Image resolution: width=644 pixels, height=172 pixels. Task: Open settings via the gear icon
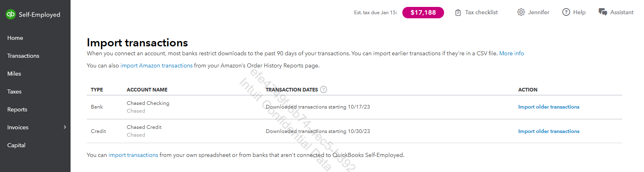pos(521,12)
